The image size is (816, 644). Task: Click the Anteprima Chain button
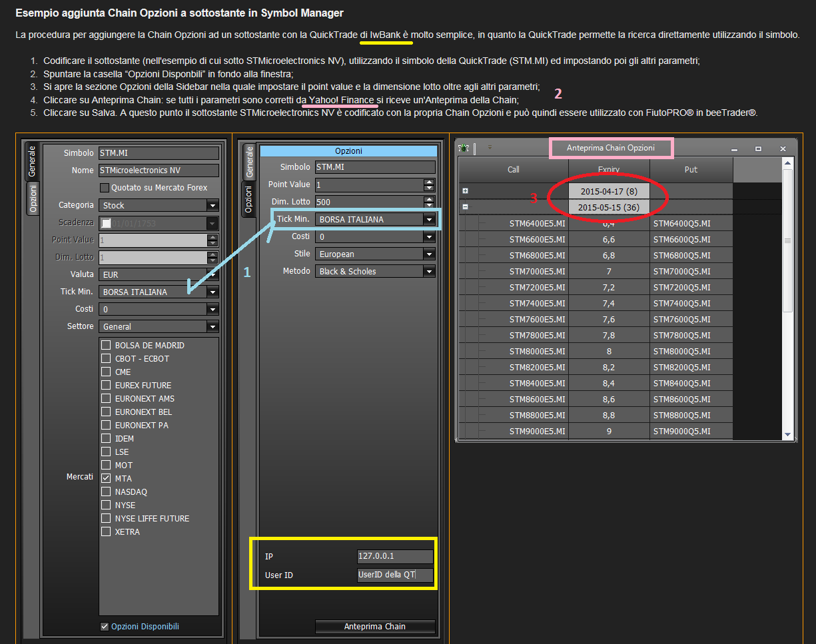pos(374,627)
